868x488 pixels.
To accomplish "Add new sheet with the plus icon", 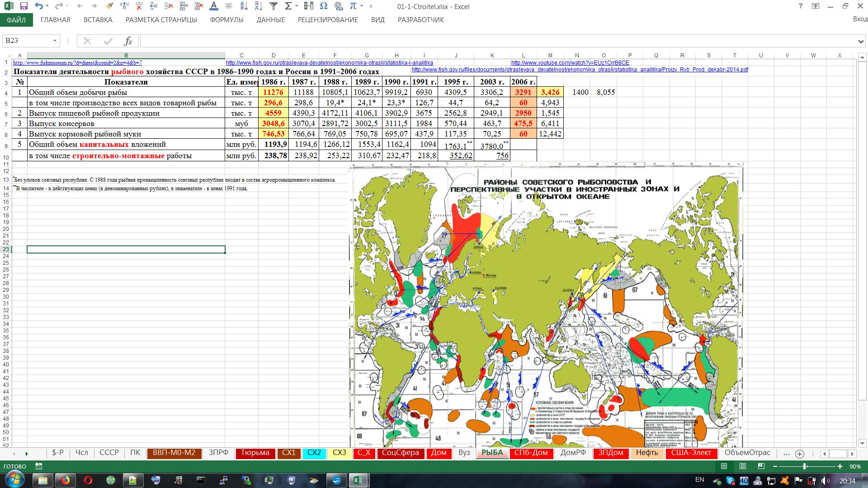I will [x=800, y=454].
